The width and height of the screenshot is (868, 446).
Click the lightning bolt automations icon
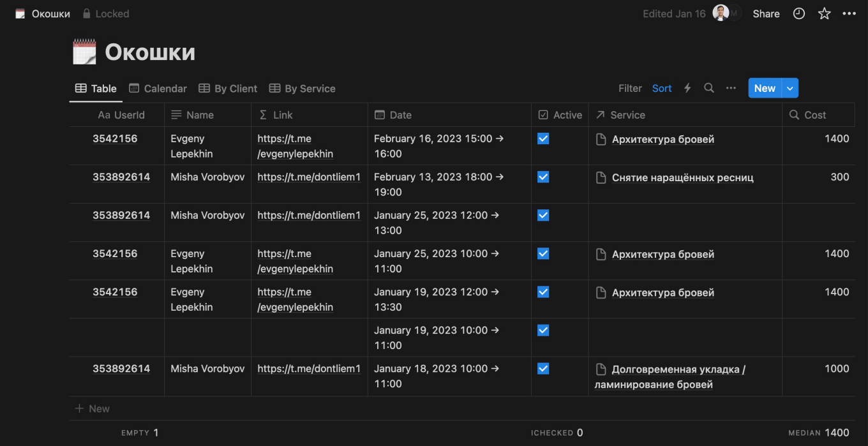(687, 88)
